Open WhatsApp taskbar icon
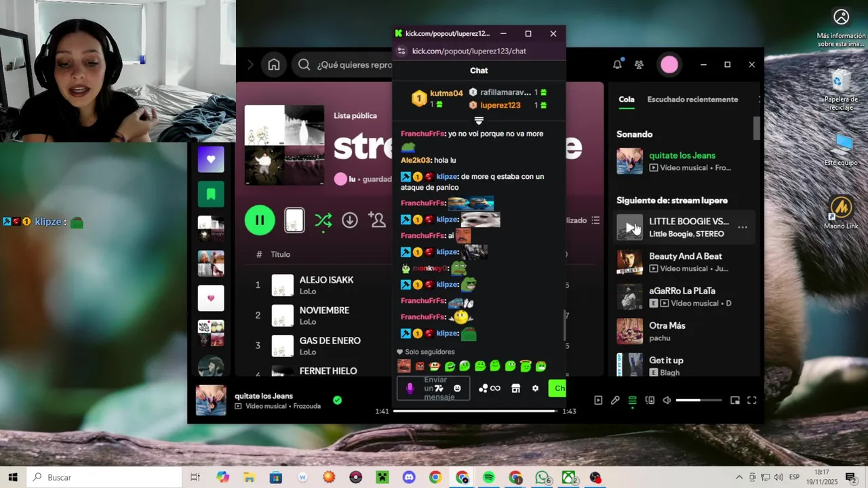This screenshot has height=488, width=868. (x=542, y=477)
